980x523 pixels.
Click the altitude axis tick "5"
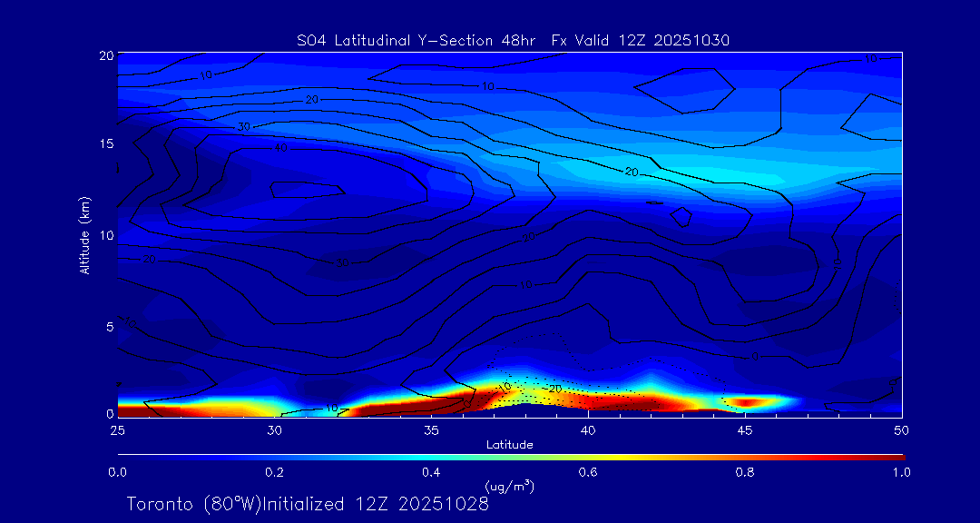point(109,327)
